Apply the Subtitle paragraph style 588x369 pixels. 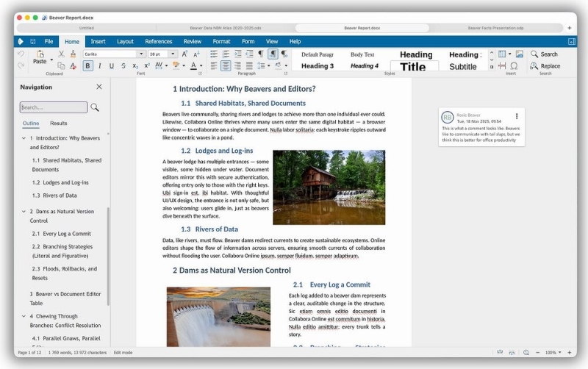tap(462, 66)
